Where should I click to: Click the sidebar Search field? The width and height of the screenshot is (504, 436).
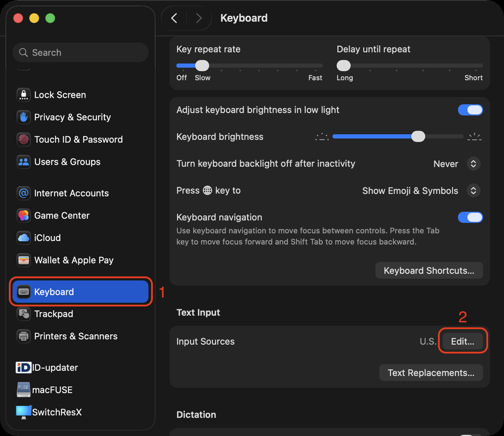(x=81, y=53)
